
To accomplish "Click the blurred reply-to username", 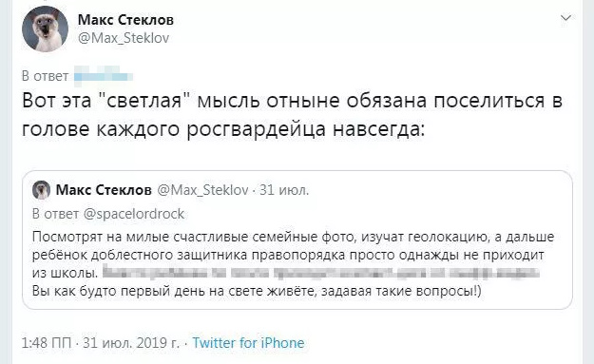I will (103, 74).
